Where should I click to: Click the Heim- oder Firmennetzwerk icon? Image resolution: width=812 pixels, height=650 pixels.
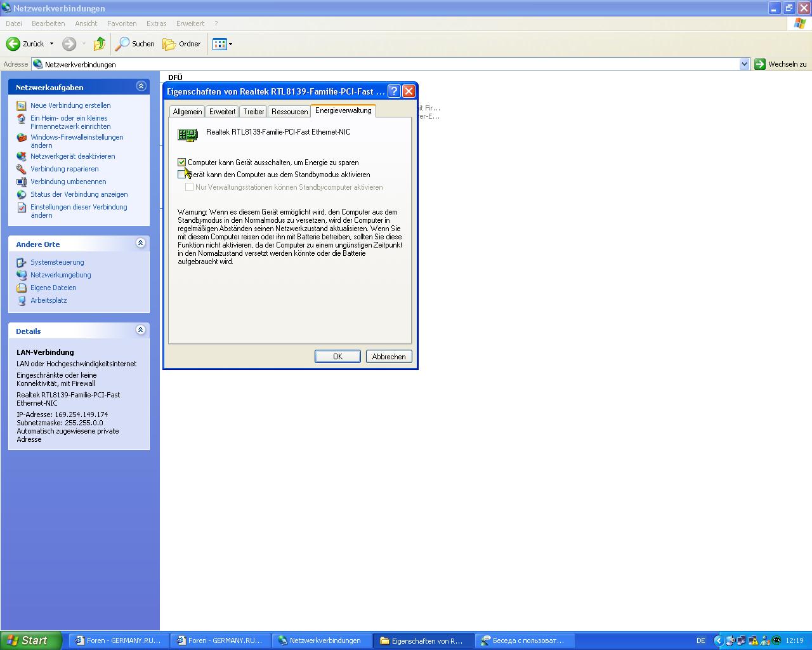(22, 119)
